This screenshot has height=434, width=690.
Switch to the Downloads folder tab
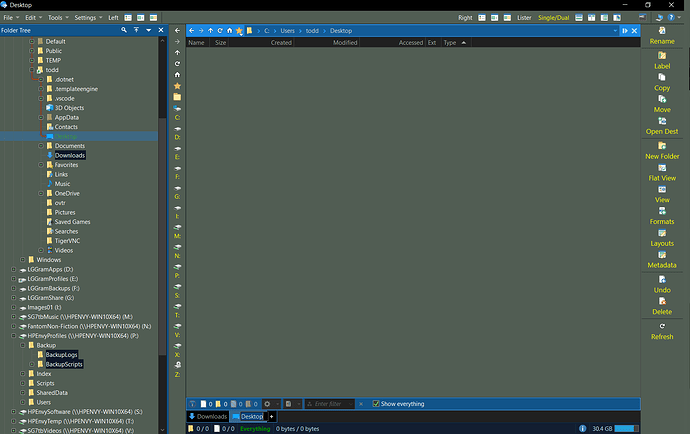click(209, 416)
